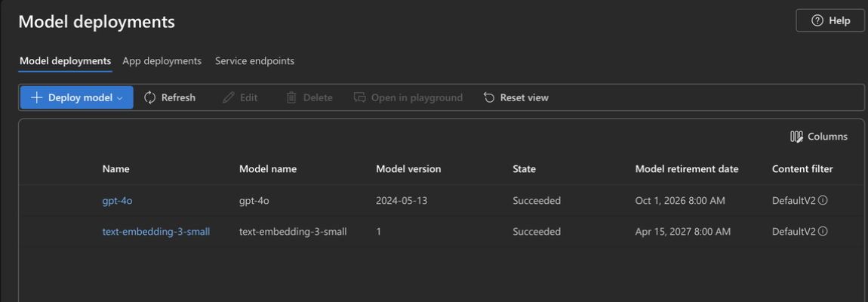Viewport: 868px width, 302px height.
Task: Open the text-embedding-3-small deployment link
Action: pos(156,232)
